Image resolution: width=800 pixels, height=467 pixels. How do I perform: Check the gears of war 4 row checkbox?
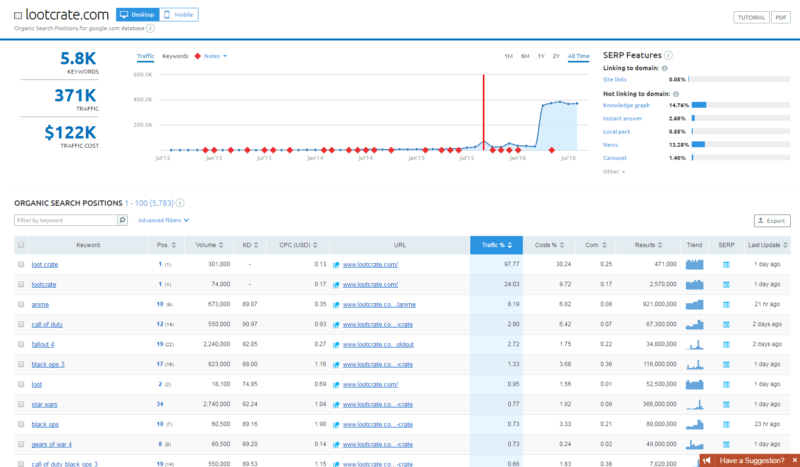(x=21, y=444)
